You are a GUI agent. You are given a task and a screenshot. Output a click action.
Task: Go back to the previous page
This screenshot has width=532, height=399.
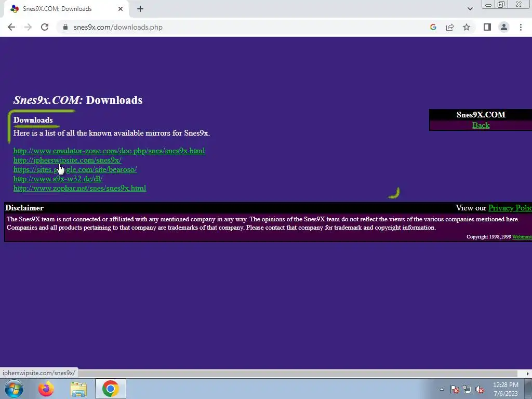(x=11, y=27)
